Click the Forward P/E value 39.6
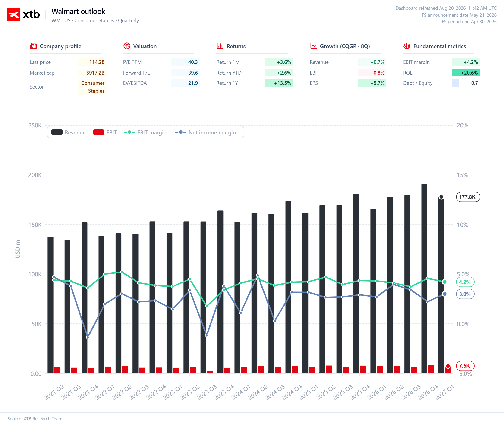This screenshot has height=424, width=504. click(x=186, y=73)
